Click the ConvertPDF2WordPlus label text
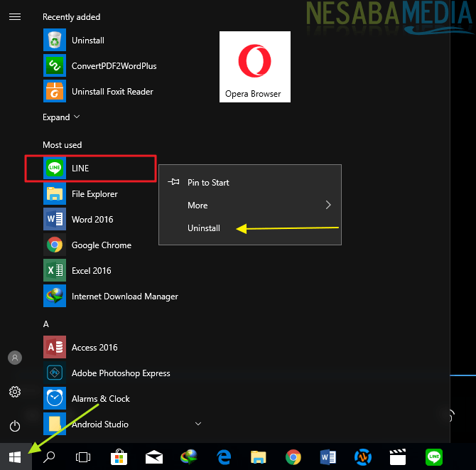 tap(114, 66)
